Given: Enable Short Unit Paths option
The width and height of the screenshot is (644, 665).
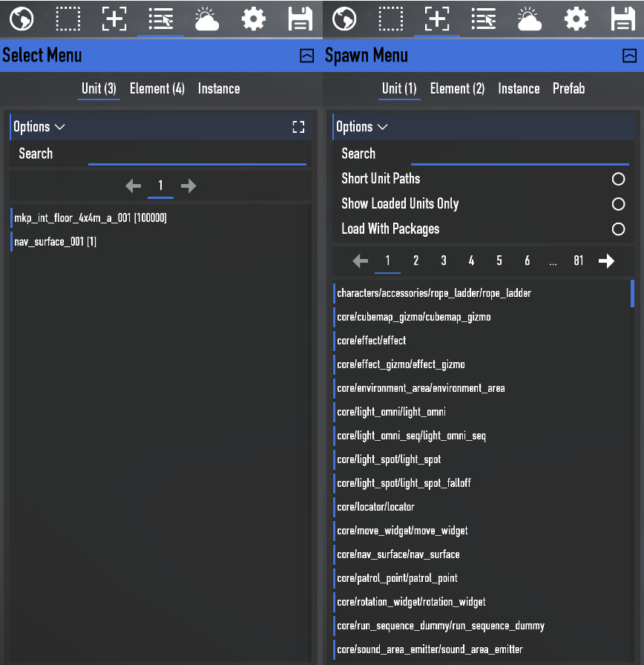Looking at the screenshot, I should [618, 179].
